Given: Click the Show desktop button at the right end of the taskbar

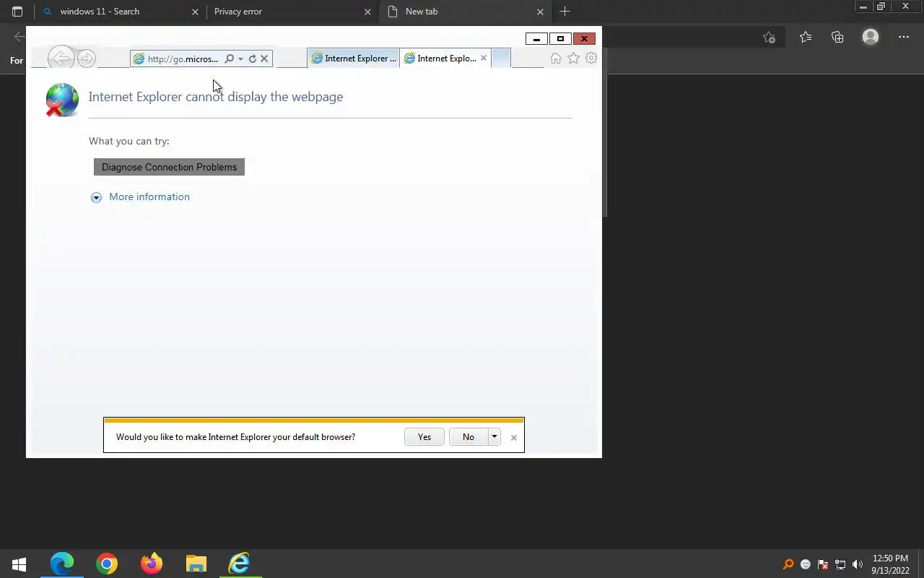Looking at the screenshot, I should [x=922, y=564].
